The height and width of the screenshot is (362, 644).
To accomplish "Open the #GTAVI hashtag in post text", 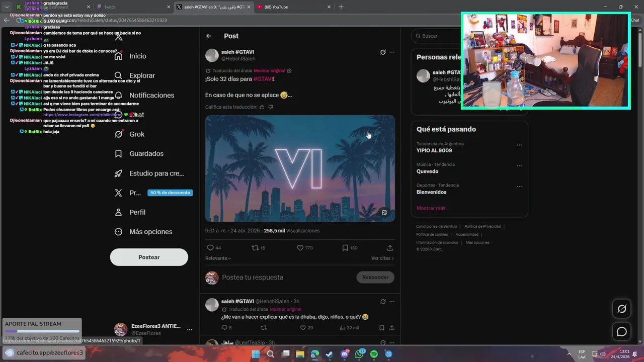I will pos(263,79).
